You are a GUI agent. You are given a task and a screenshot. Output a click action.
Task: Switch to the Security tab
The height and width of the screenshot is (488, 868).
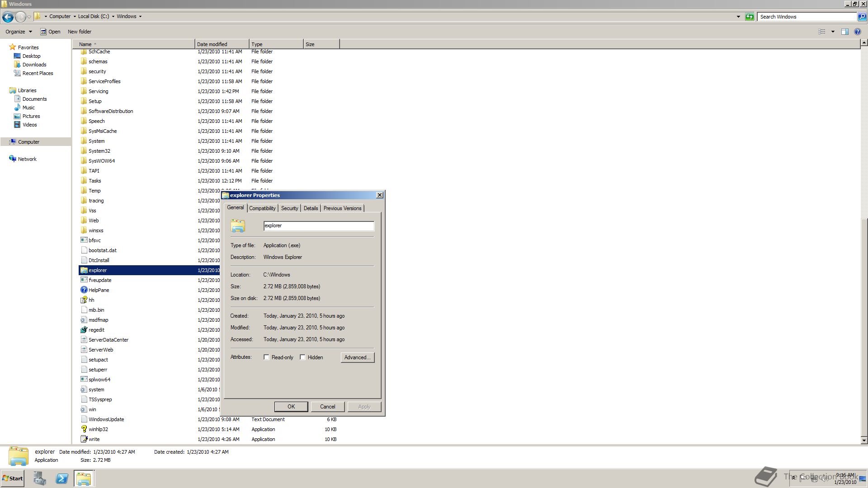point(289,208)
